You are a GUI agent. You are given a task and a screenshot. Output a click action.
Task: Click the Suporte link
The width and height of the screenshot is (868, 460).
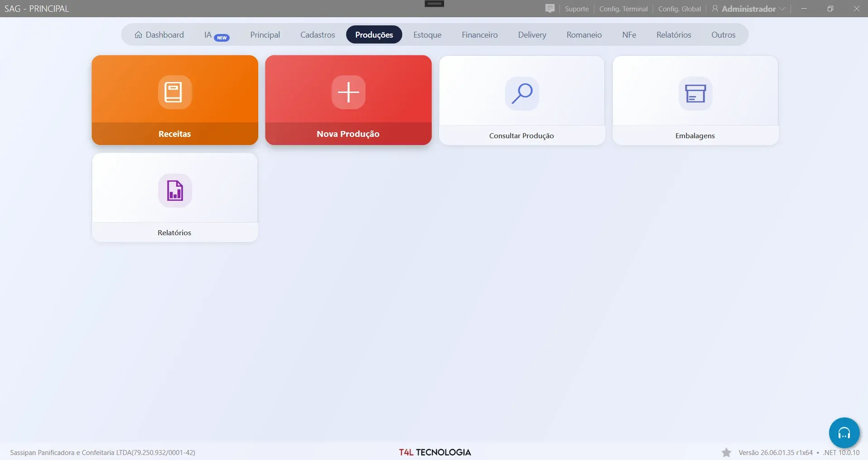tap(577, 9)
